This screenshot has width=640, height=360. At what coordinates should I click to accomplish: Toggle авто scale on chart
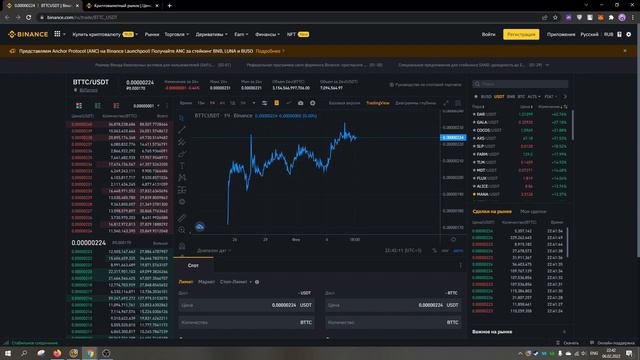pyautogui.click(x=458, y=251)
